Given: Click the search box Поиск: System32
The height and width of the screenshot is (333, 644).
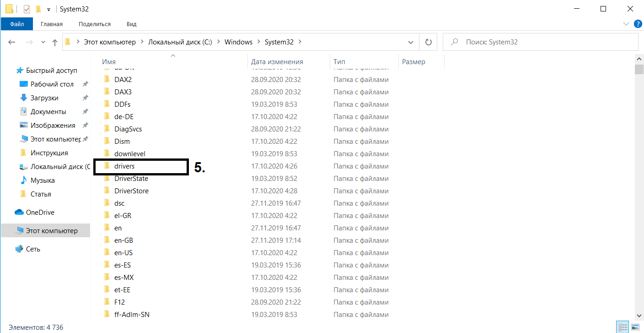Looking at the screenshot, I should click(541, 42).
